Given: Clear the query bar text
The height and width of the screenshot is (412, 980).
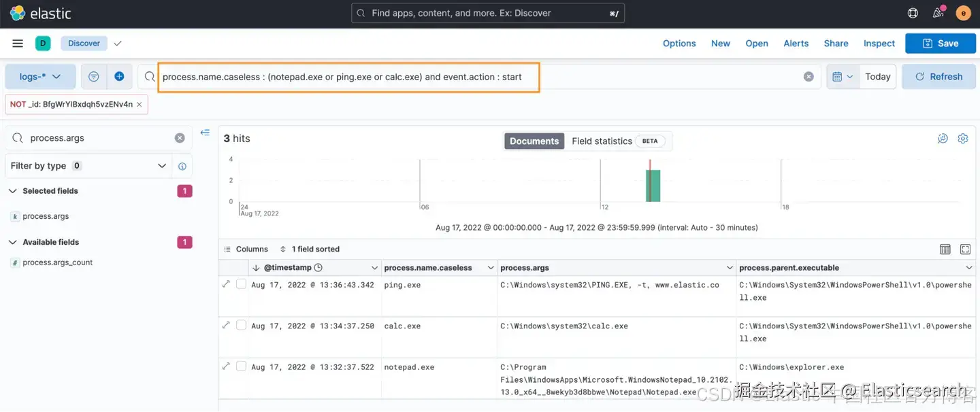Looking at the screenshot, I should [808, 77].
